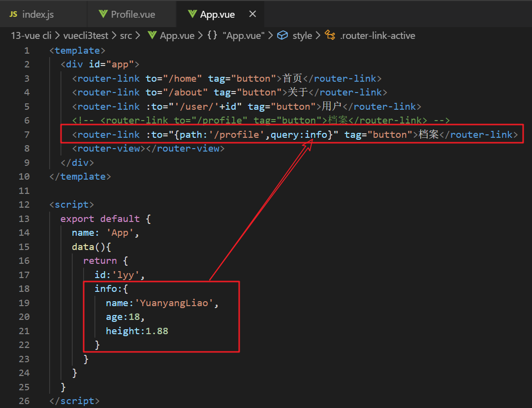Open the "App.vue" module breadcrumb
Viewport: 532px width, 408px height.
pos(244,35)
